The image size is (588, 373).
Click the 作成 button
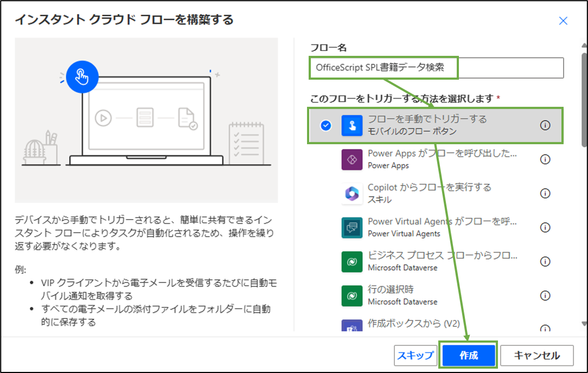point(469,356)
